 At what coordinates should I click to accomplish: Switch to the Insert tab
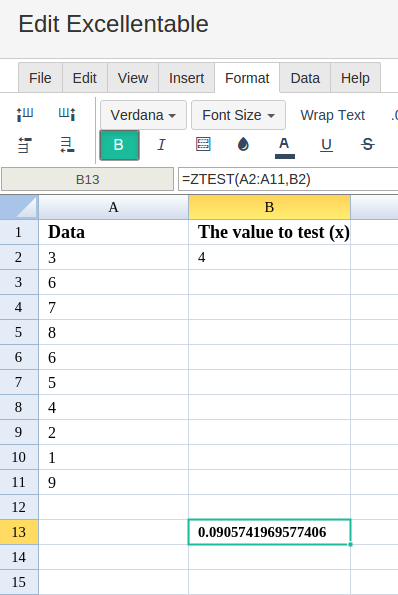tap(186, 78)
